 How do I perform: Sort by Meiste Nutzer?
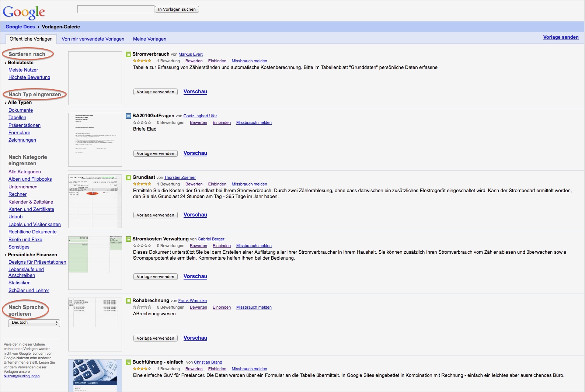coord(23,70)
